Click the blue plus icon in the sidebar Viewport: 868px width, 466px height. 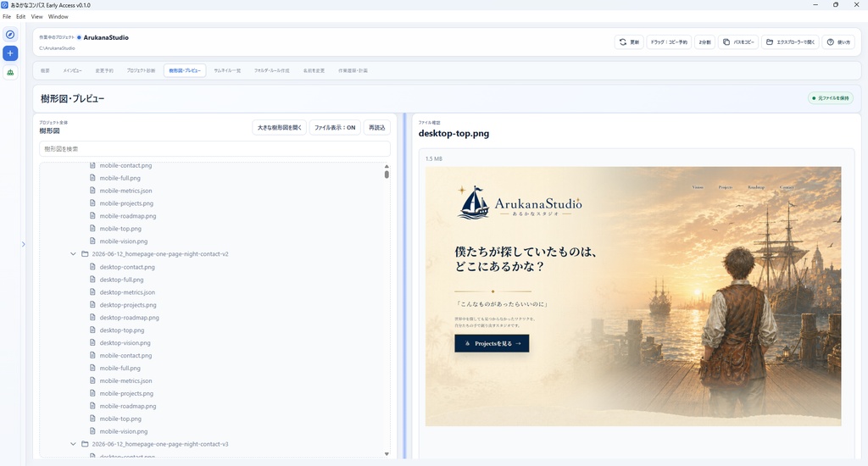click(x=10, y=53)
